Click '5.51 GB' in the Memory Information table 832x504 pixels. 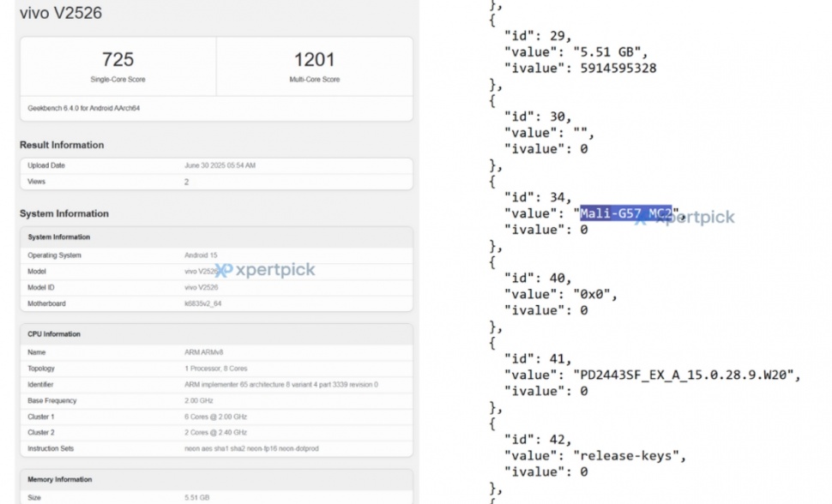coord(197,498)
